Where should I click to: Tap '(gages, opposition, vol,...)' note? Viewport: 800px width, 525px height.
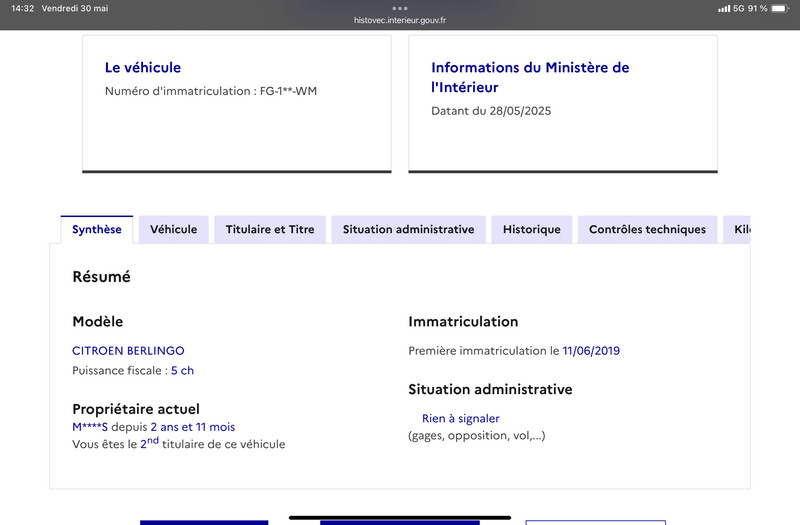(477, 435)
